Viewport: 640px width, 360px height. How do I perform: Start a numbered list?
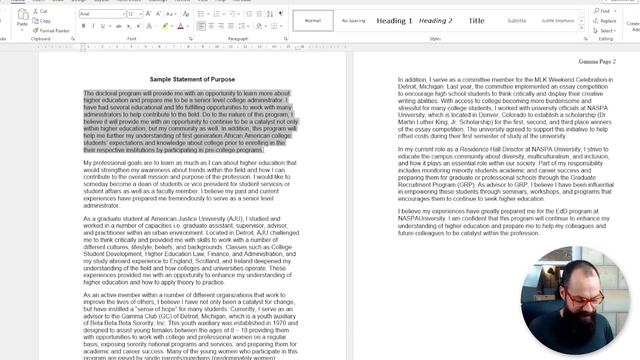coord(217,14)
